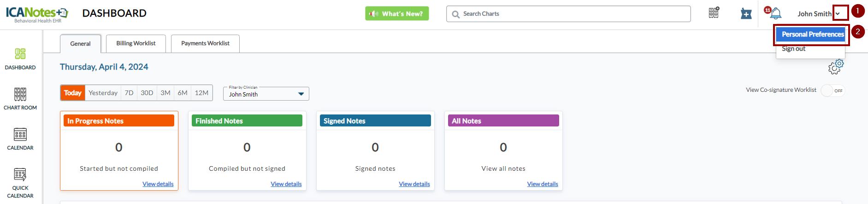Expand the John Smith user menu arrow
868x204 pixels.
[x=838, y=14]
